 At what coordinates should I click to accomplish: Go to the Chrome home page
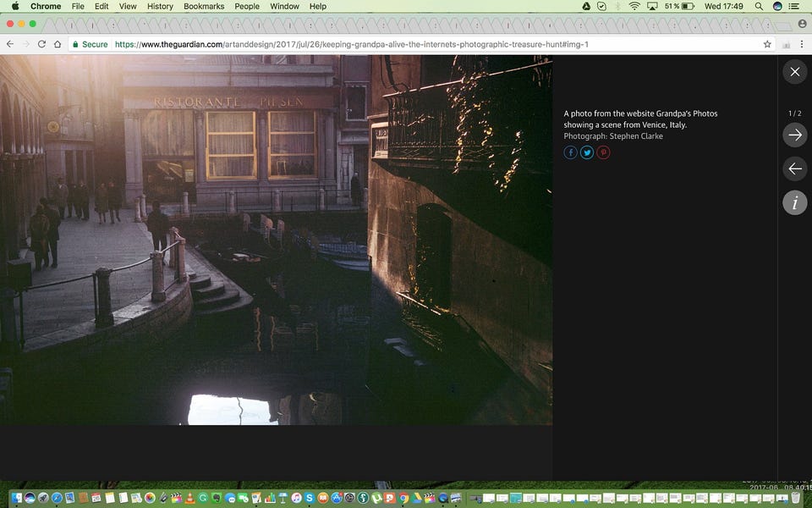[x=58, y=44]
